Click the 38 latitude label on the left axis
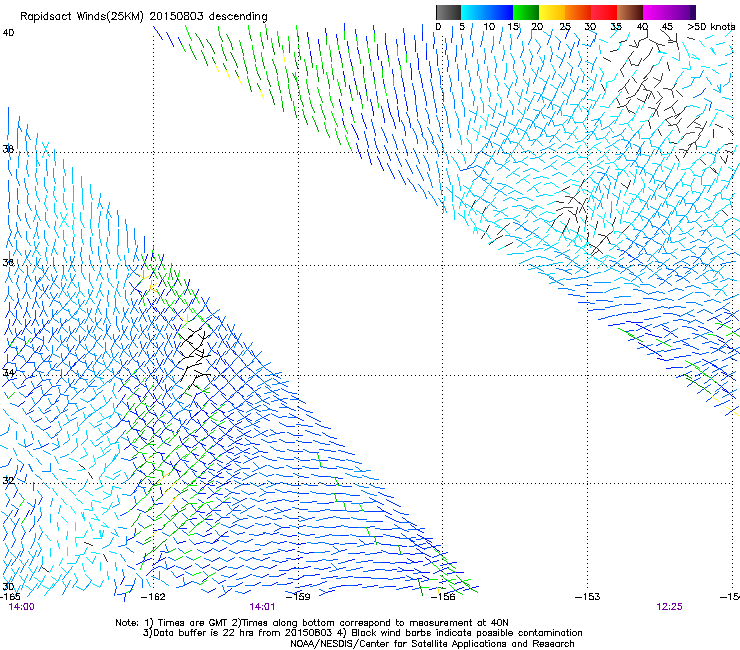This screenshot has height=650, width=740. [x=8, y=149]
